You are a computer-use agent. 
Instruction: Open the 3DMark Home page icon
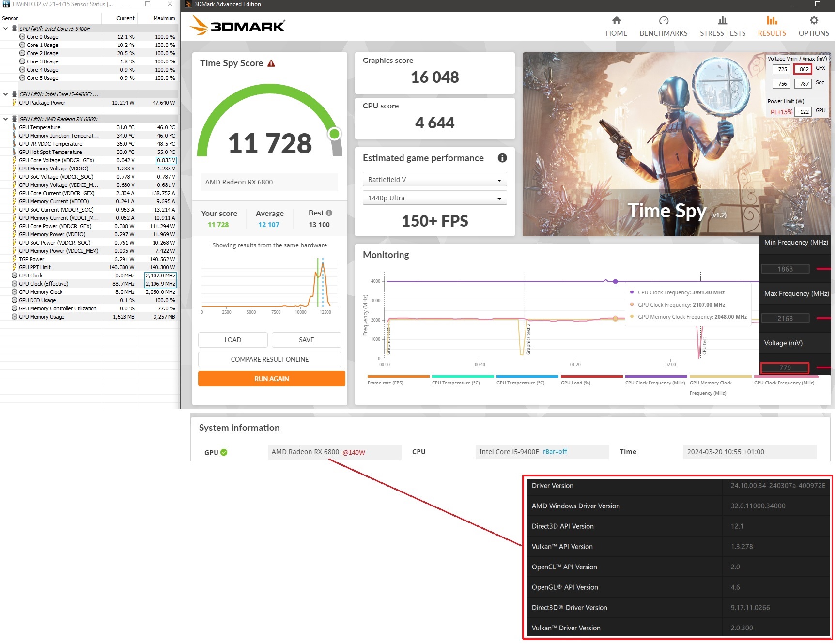(x=616, y=20)
